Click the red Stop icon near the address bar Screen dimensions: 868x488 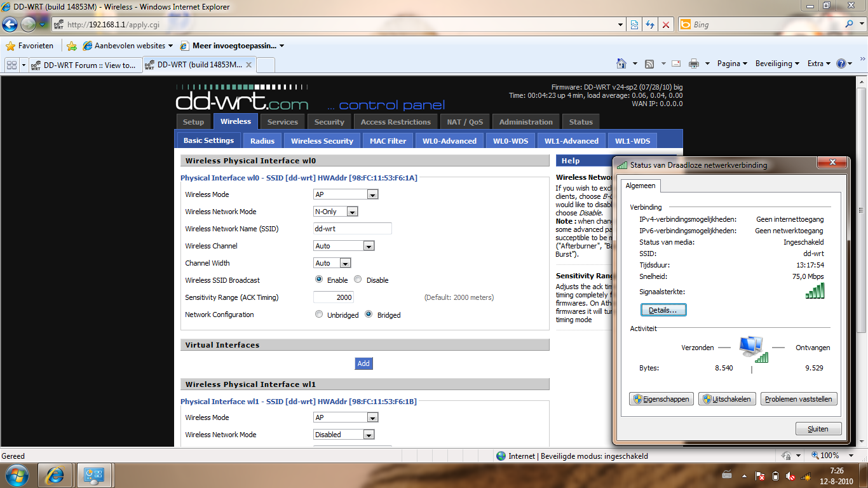[665, 24]
